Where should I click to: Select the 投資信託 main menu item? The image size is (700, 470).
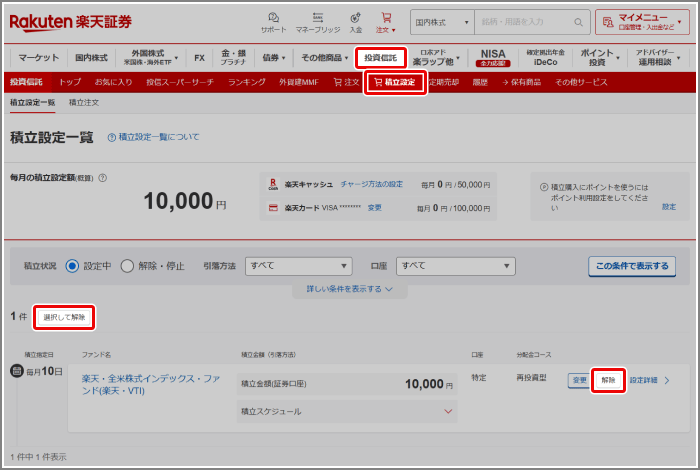tap(380, 58)
